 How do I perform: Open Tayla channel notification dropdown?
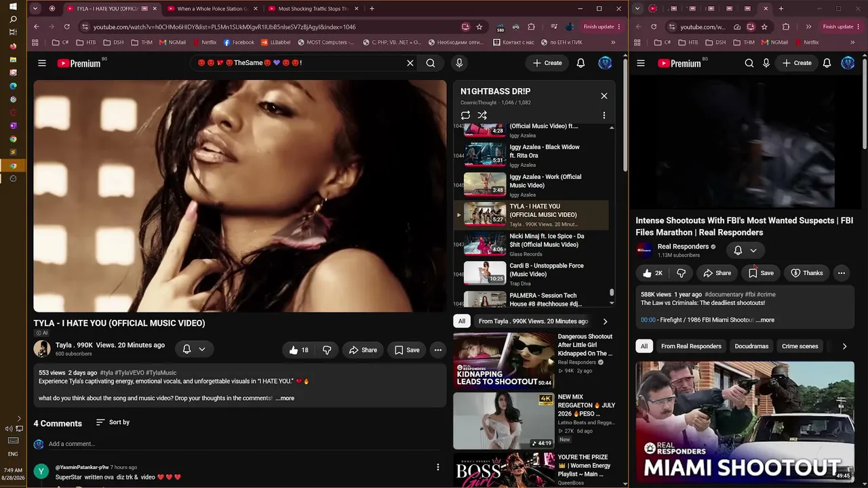pyautogui.click(x=194, y=349)
